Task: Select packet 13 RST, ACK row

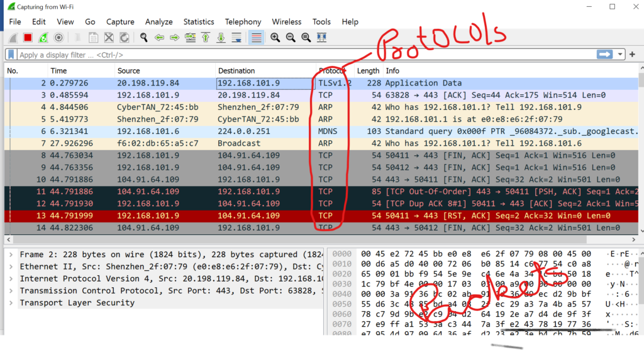Action: [321, 216]
